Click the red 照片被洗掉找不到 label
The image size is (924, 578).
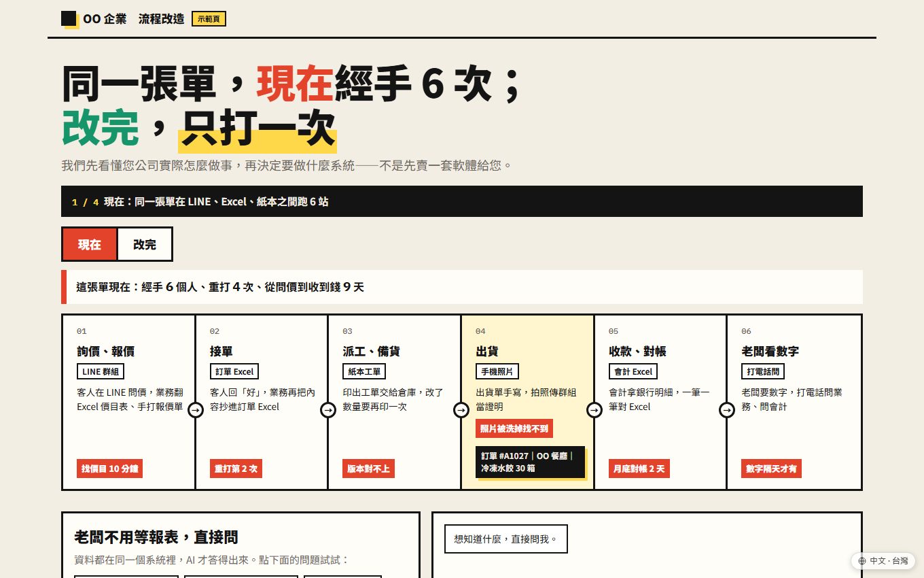(514, 428)
